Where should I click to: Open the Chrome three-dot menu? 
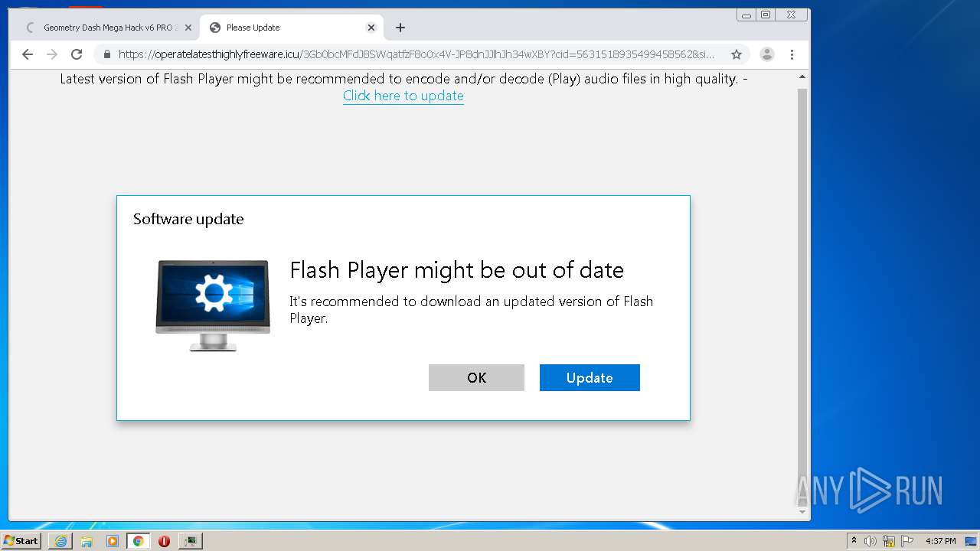coord(792,54)
